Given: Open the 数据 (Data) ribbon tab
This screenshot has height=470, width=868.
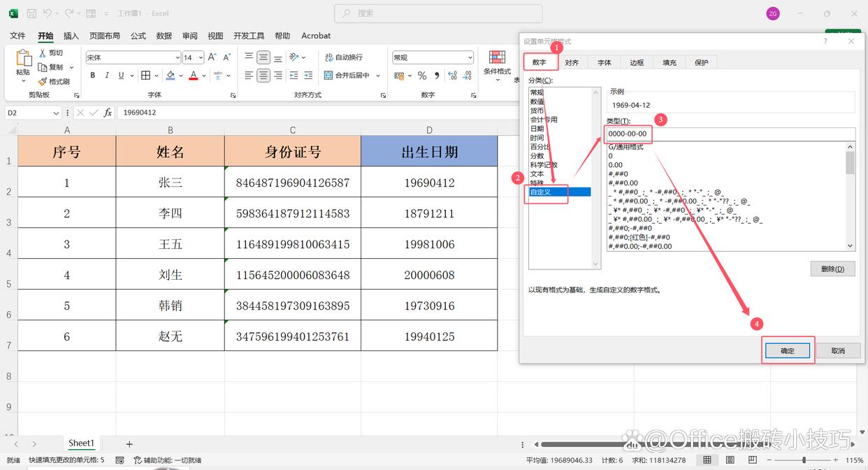Looking at the screenshot, I should coord(164,36).
